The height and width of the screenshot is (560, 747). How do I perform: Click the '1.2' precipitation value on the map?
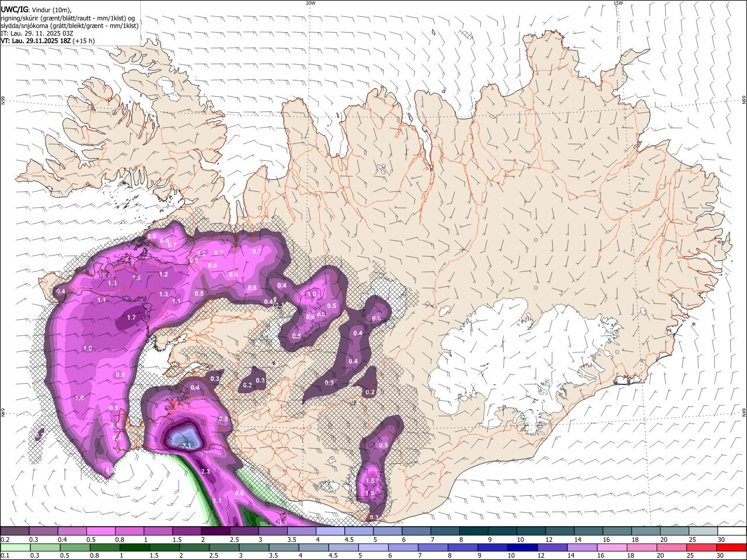coord(164,274)
